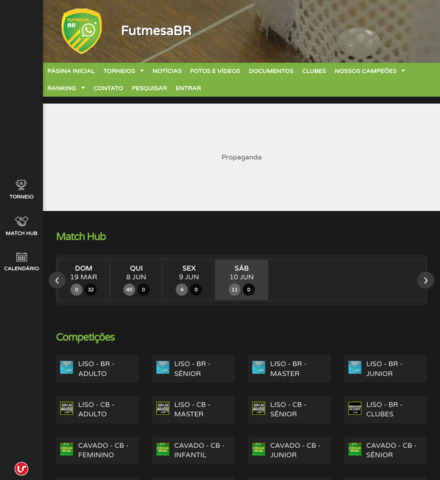The width and height of the screenshot is (440, 480).
Task: Open LISO - BR - ADULTO competition link
Action: 97,368
